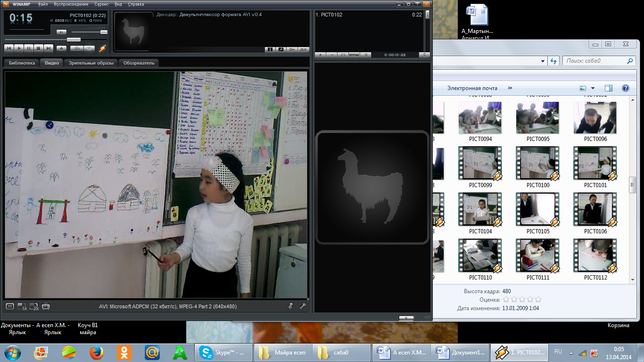This screenshot has width=644, height=362.
Task: Switch to the Зрительные образы tab
Action: click(x=91, y=63)
